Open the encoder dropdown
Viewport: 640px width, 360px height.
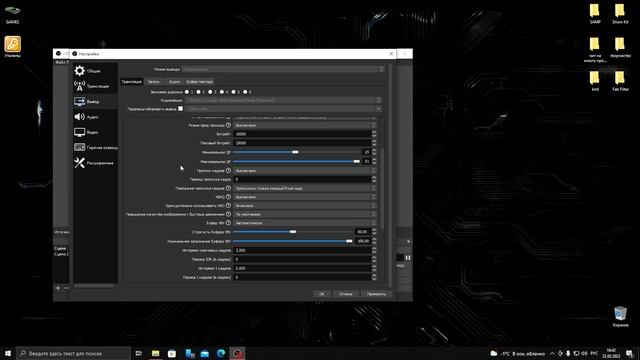point(283,100)
